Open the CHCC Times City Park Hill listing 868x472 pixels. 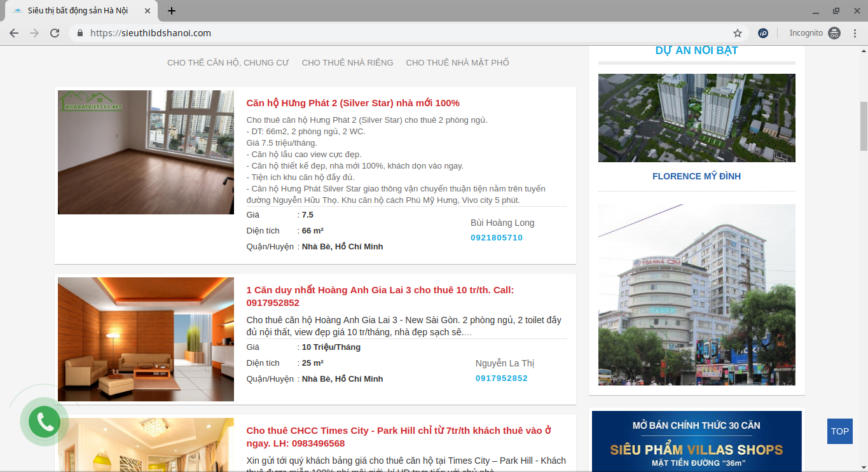[399, 437]
